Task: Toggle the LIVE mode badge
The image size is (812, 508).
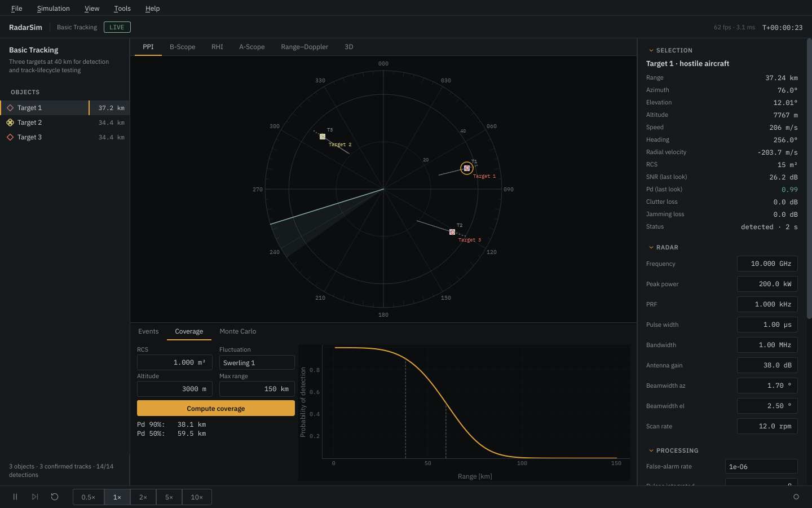Action: tap(117, 27)
